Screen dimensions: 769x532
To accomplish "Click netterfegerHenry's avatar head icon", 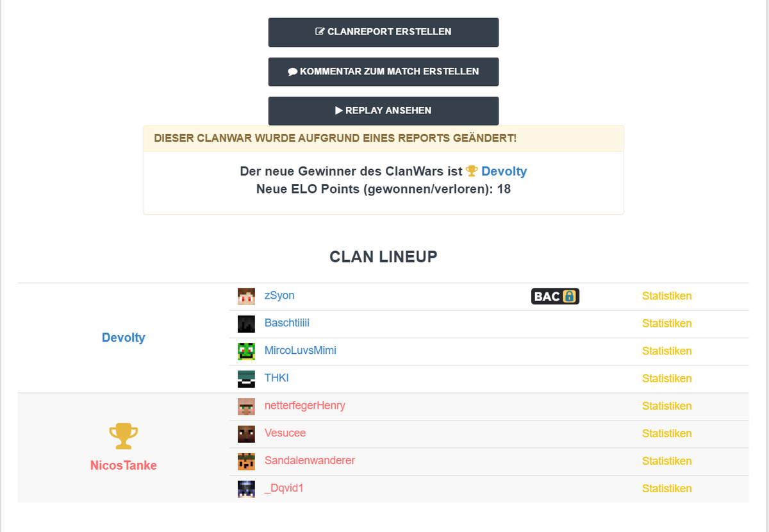I will [246, 407].
